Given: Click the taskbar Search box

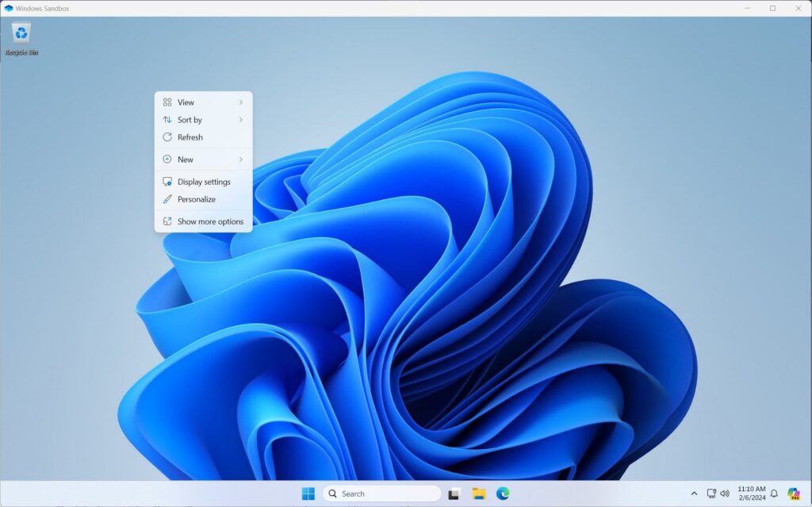Looking at the screenshot, I should click(x=381, y=494).
